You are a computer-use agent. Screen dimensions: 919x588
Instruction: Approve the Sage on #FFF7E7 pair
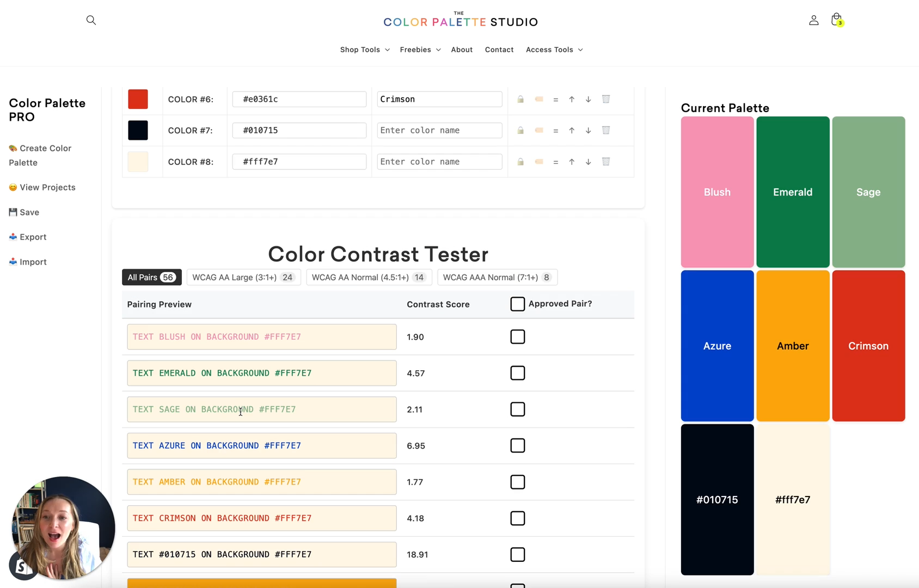518,409
